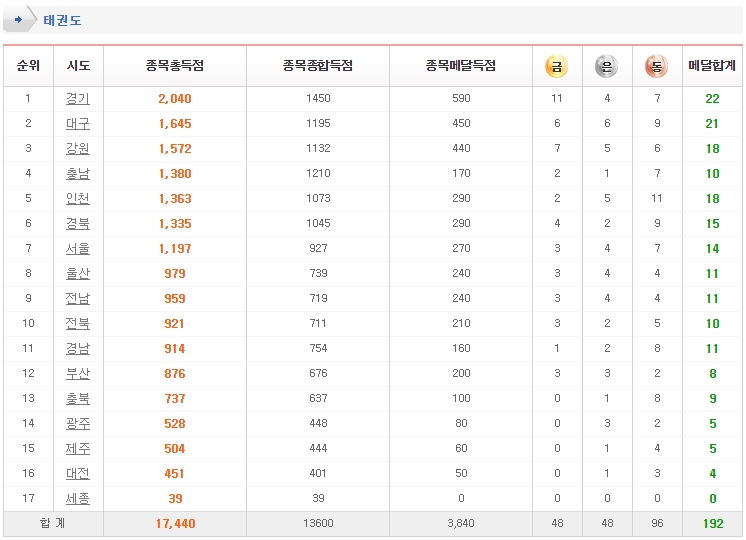746x540 pixels.
Task: Open the 충남 region link
Action: pos(78,174)
